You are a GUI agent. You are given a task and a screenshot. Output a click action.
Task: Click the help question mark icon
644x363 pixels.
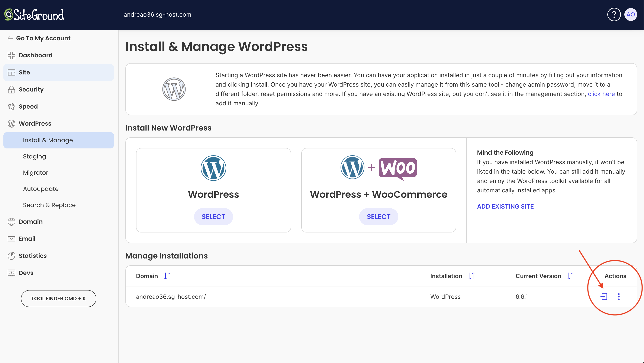(x=614, y=15)
